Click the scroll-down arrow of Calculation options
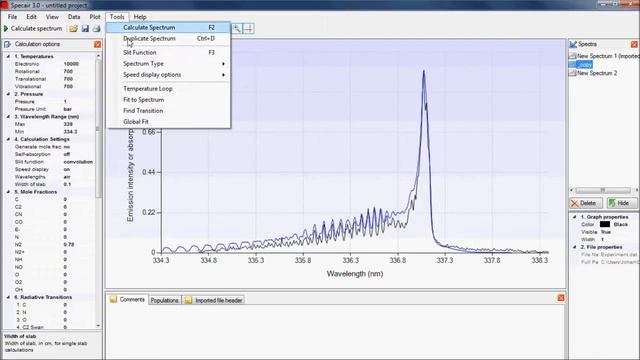Viewport: 640px width, 360px height. coord(98,326)
